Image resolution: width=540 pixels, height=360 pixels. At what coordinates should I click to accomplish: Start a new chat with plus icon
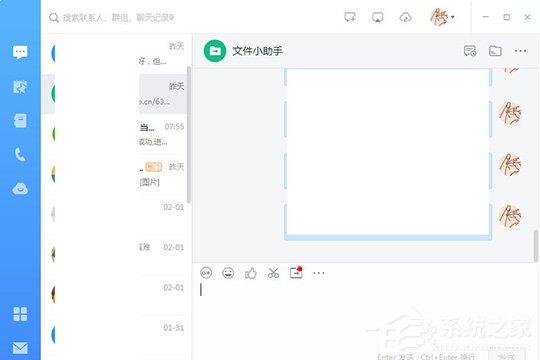[350, 17]
